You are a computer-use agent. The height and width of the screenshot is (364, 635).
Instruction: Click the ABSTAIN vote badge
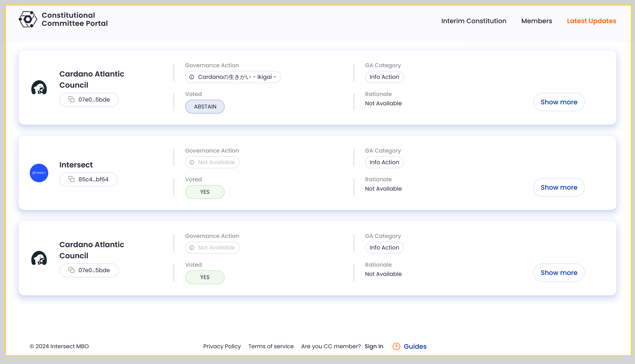click(205, 107)
